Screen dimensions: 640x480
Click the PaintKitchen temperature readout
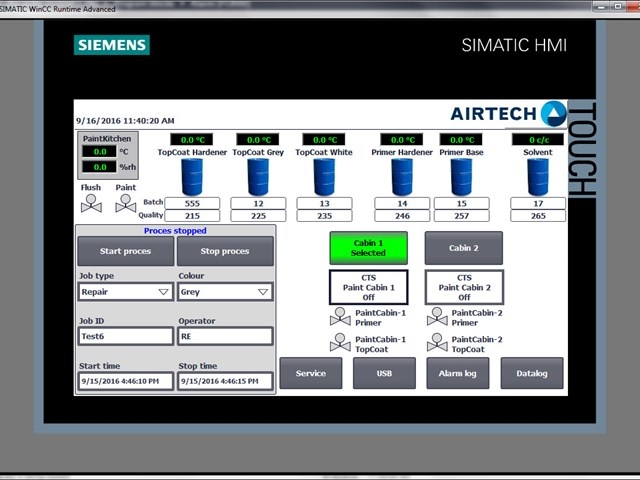100,152
